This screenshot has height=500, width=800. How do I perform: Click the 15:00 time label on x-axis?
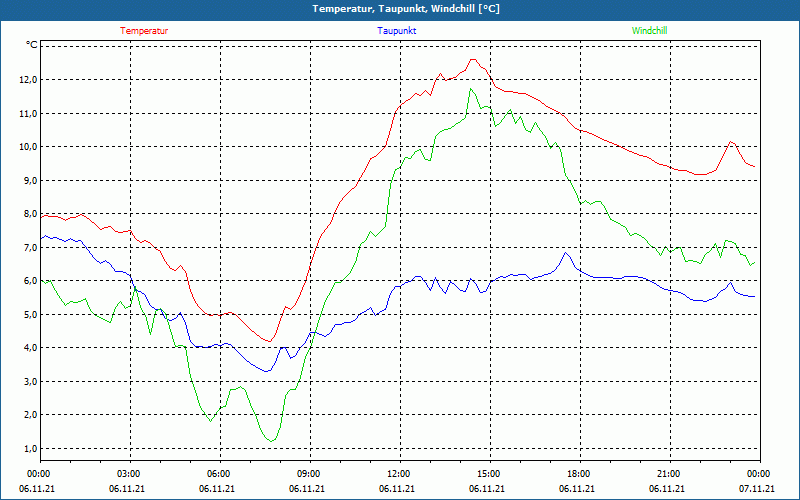pos(489,474)
